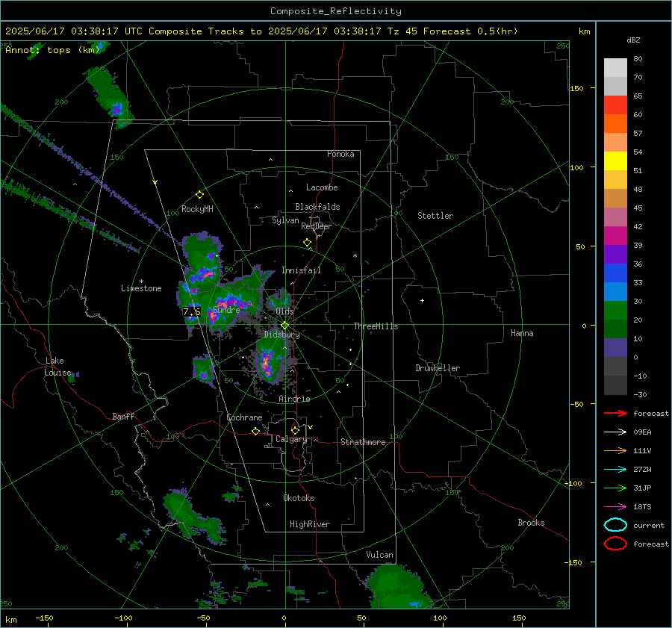
Task: Click the cyan 'current' ellipse in the legend
Action: pyautogui.click(x=615, y=525)
